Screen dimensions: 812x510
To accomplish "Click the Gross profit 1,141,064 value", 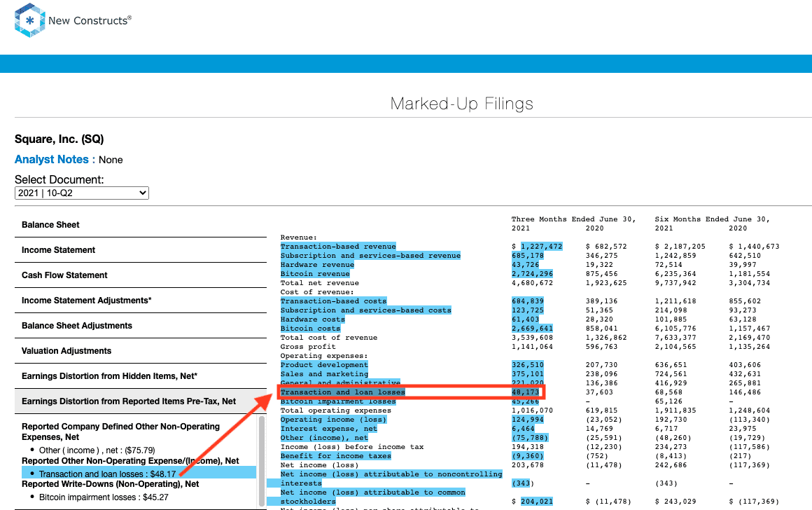I will (x=533, y=347).
